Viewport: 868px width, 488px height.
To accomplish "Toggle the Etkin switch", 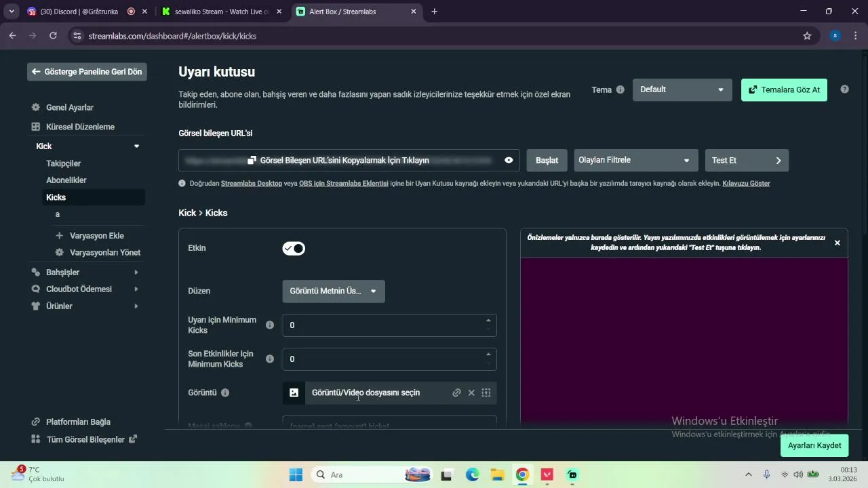I will (x=294, y=249).
